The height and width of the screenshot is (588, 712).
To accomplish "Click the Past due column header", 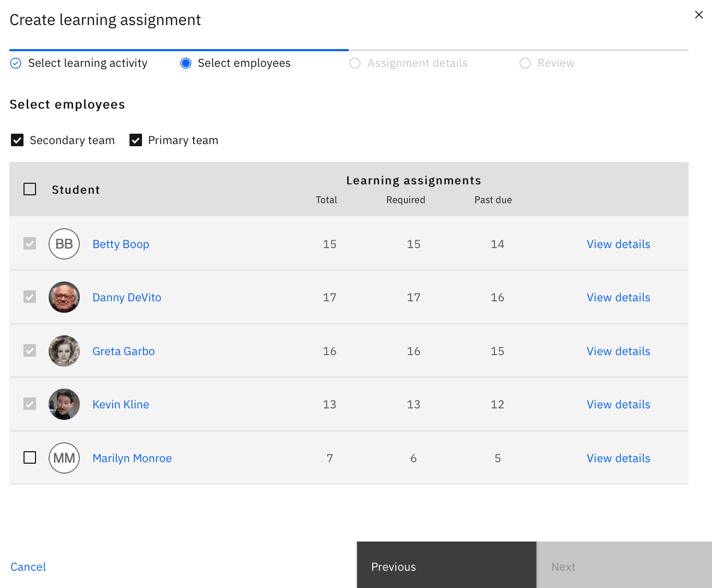I will tap(493, 200).
